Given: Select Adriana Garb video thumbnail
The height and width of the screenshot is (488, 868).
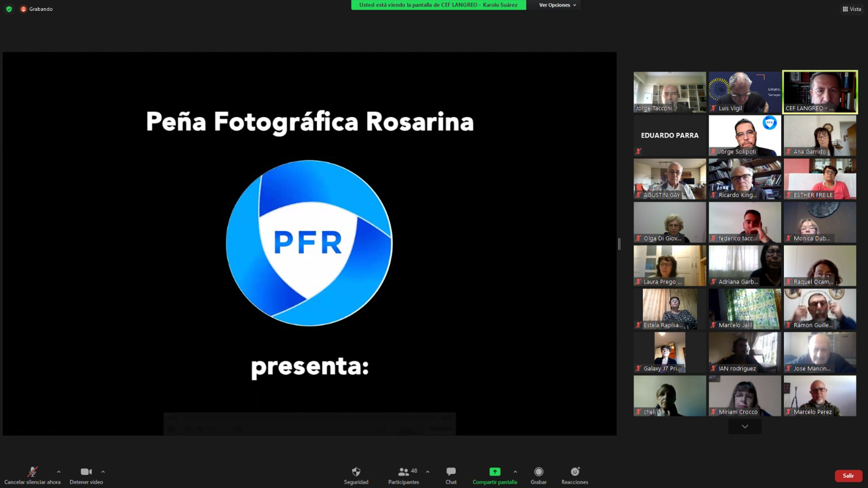Looking at the screenshot, I should [745, 265].
